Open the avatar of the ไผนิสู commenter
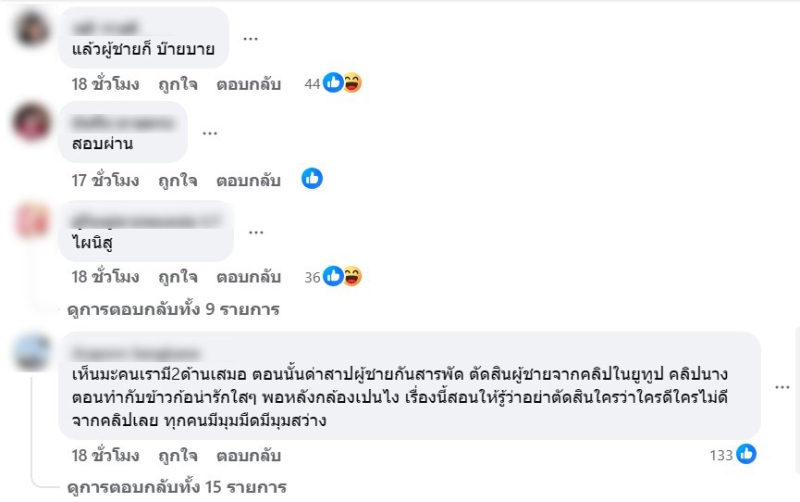The width and height of the screenshot is (800, 502). pyautogui.click(x=33, y=219)
